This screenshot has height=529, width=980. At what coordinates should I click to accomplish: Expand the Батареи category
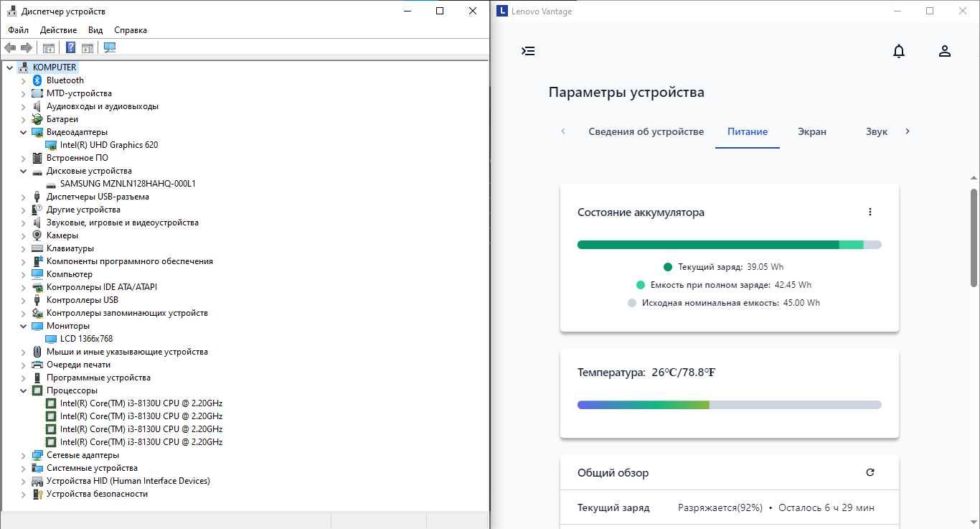(x=23, y=119)
